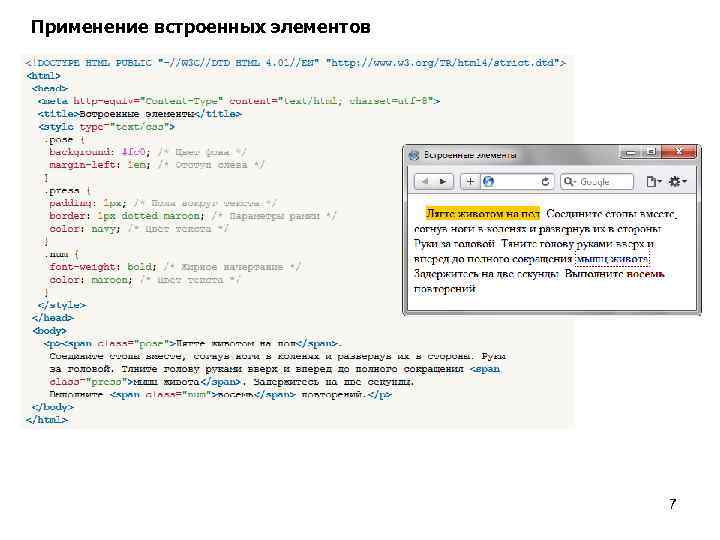The height and width of the screenshot is (540, 720).
Task: Click the '</html>' closing tag line
Action: (47, 420)
